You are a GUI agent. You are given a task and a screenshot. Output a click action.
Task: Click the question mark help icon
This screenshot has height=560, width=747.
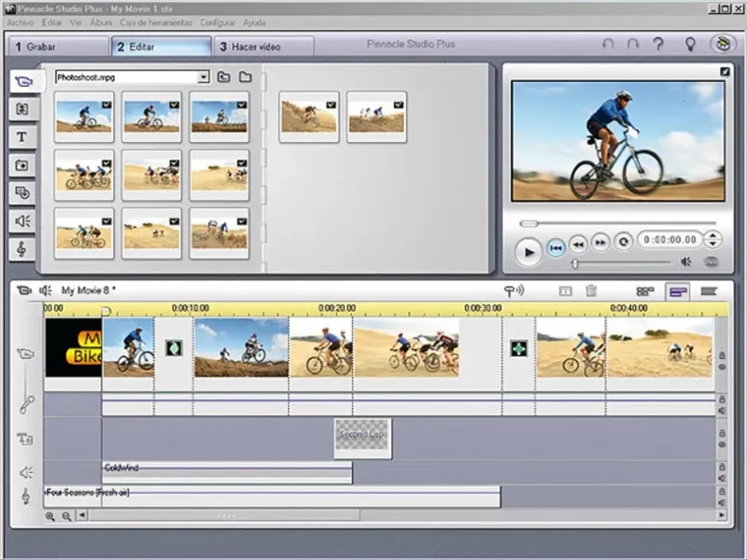(x=658, y=44)
